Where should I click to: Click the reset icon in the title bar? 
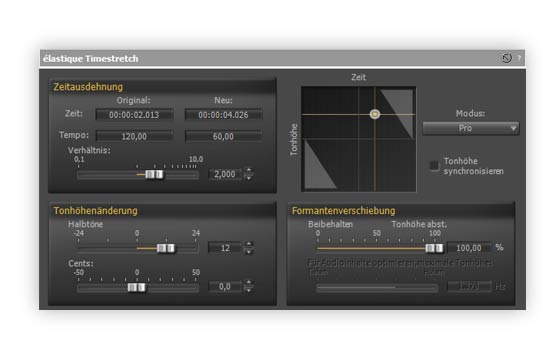(x=507, y=58)
